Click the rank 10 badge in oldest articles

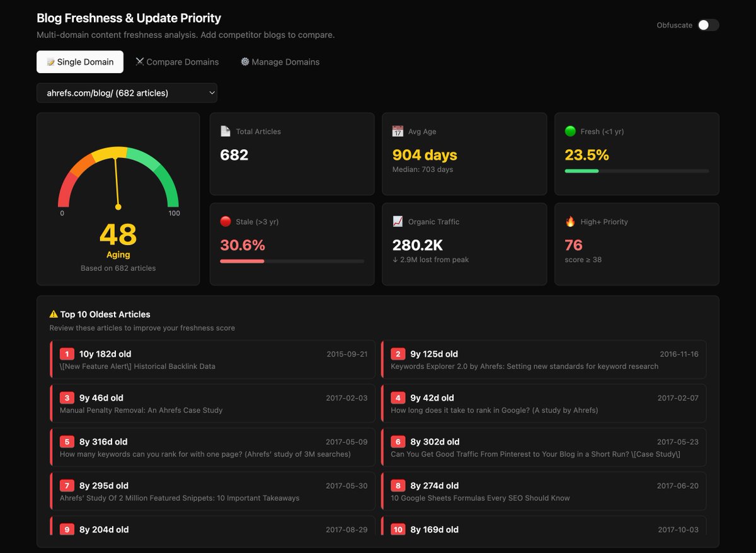click(398, 529)
